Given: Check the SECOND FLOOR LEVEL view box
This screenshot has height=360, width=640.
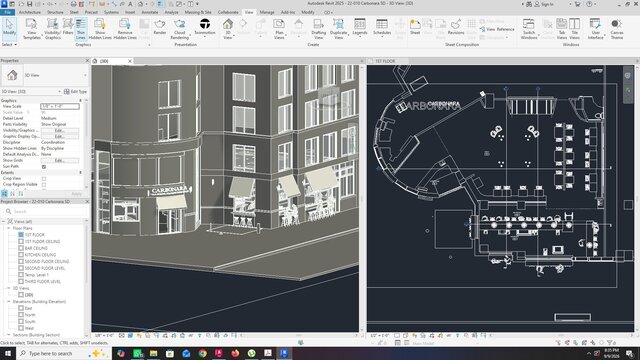Looking at the screenshot, I should tap(21, 268).
